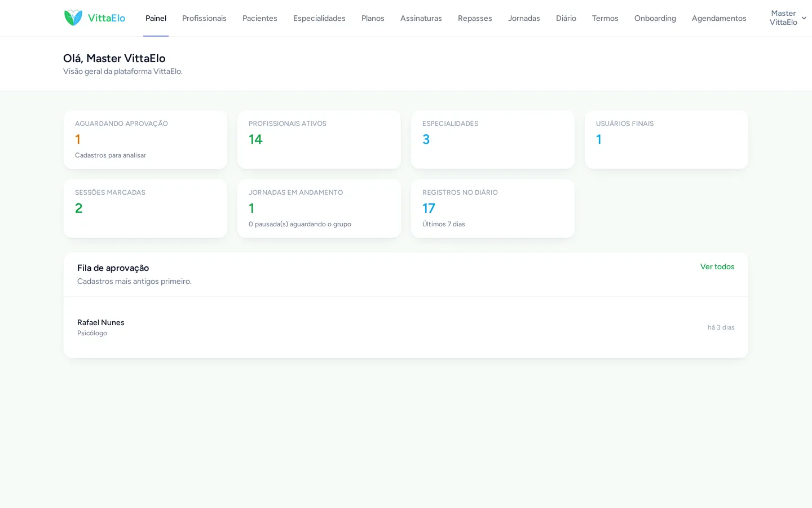This screenshot has height=508, width=812.
Task: Open the Rafael Nunes approval entry
Action: [x=406, y=327]
